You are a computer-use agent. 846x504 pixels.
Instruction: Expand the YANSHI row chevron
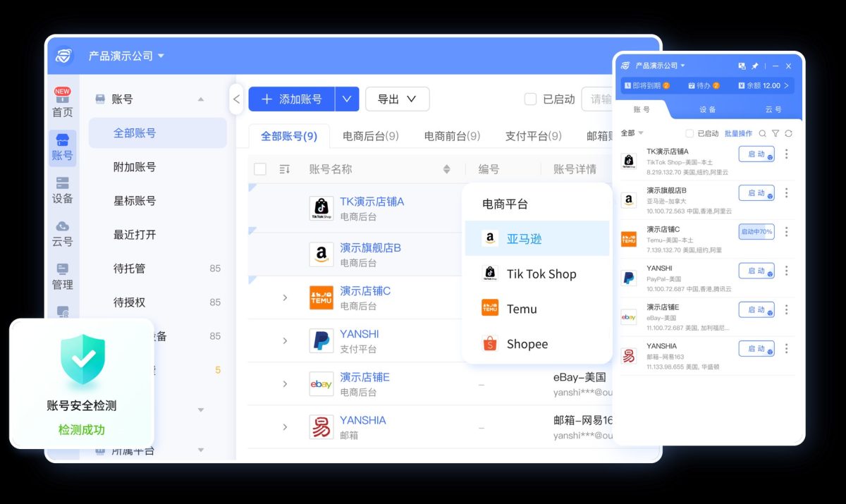(285, 340)
